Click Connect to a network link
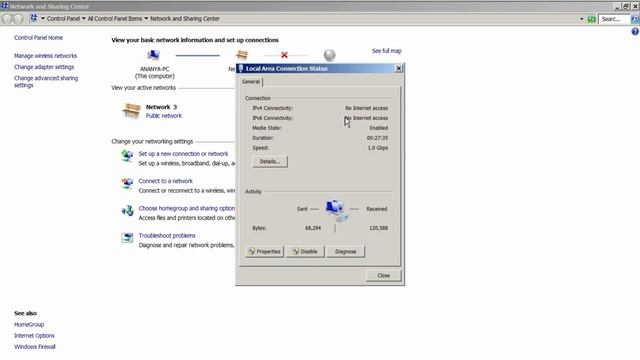Screen dimensions: 640x360 [x=165, y=181]
